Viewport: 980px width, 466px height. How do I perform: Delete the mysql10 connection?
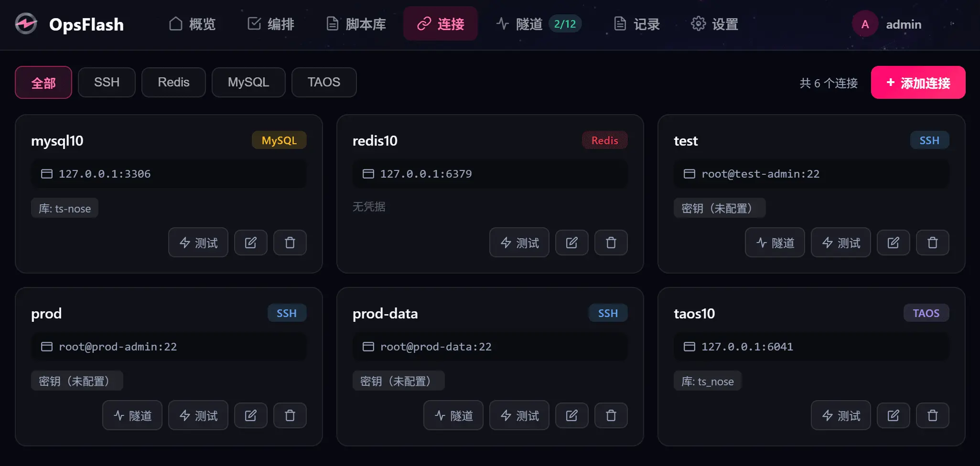click(290, 243)
